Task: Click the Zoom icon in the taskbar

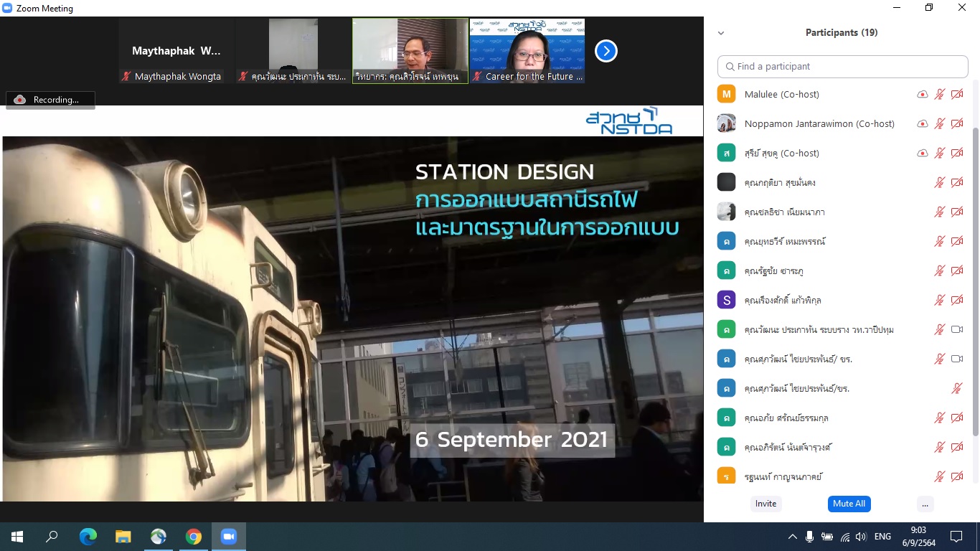Action: click(x=229, y=537)
